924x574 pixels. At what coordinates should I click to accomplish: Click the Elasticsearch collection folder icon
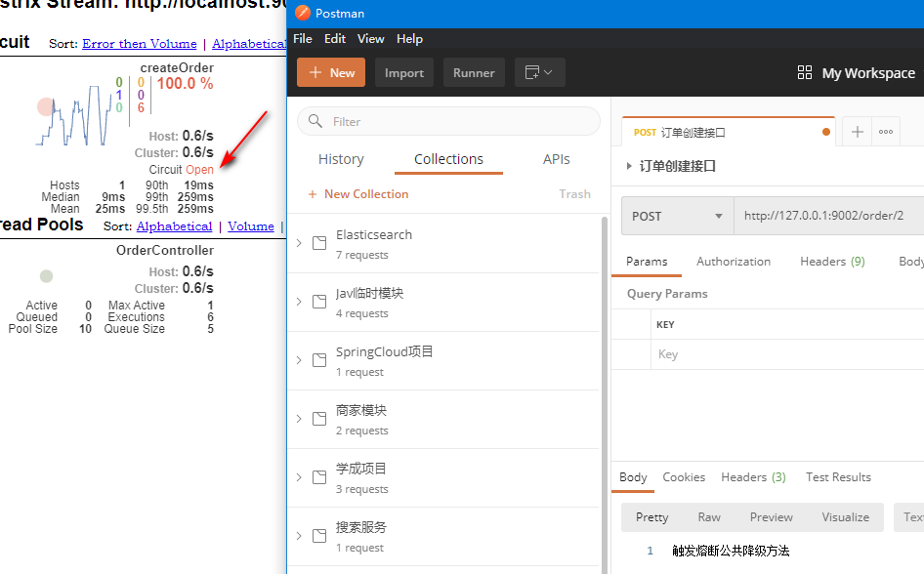[319, 243]
